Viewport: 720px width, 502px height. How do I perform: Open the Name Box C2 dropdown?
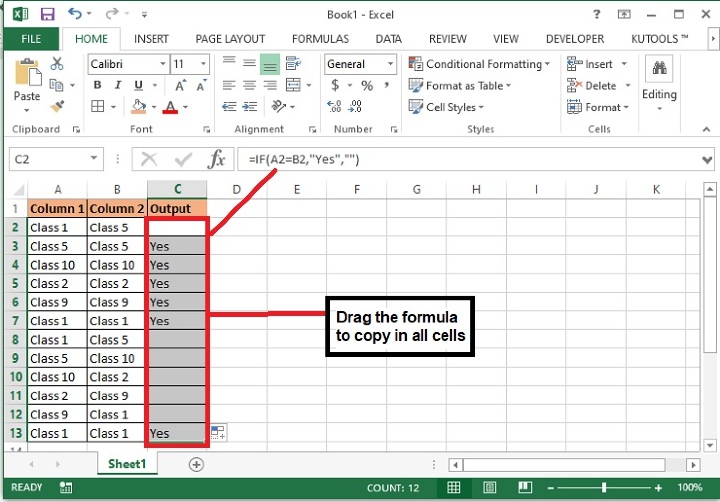(x=94, y=158)
